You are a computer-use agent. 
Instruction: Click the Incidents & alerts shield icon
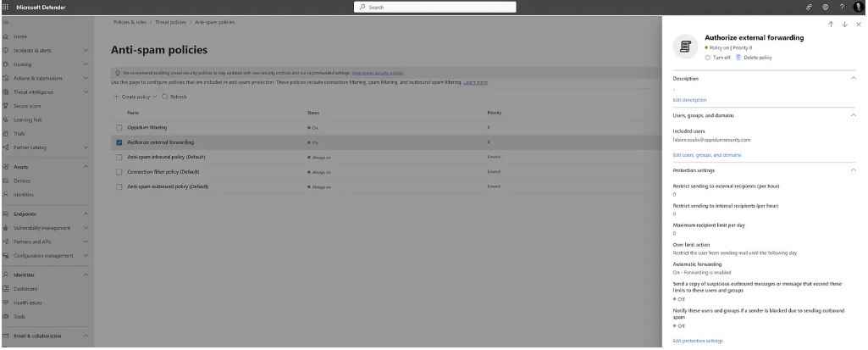pyautogui.click(x=6, y=50)
